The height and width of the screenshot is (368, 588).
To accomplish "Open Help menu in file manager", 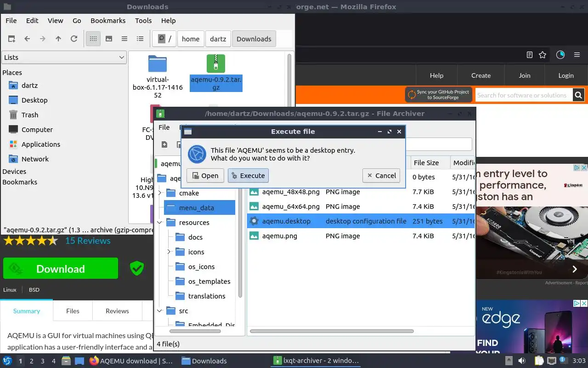I will coord(169,21).
